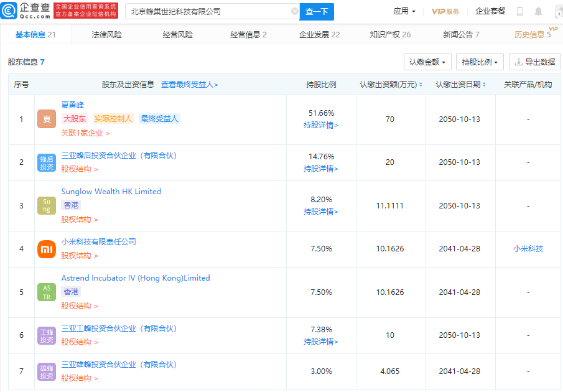Switch to 新闻公告 tab

pyautogui.click(x=461, y=34)
